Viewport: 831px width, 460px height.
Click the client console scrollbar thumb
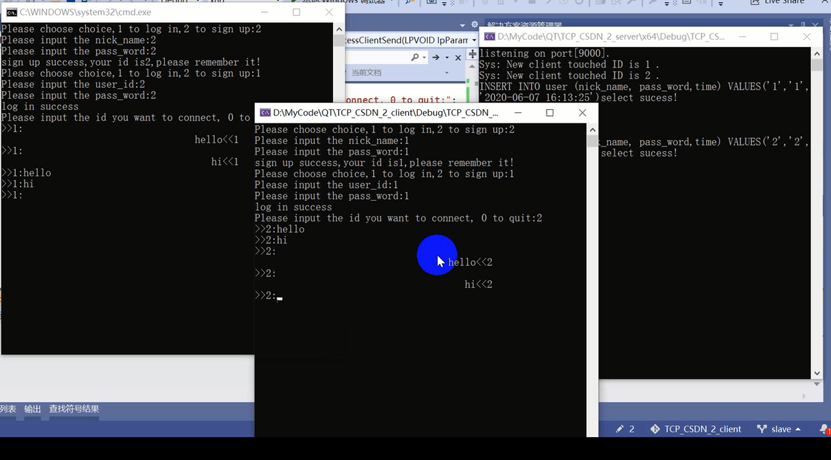(592, 141)
